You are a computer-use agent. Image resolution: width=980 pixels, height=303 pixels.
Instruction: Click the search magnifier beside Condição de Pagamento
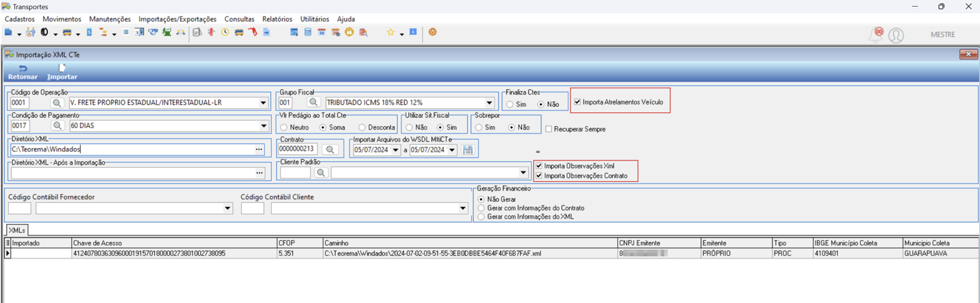coord(58,126)
